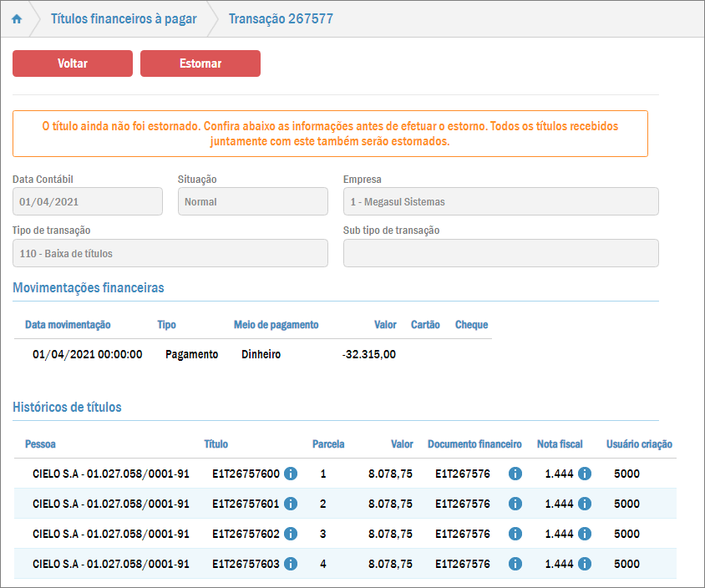Click the Situação field showing Normal
The width and height of the screenshot is (705, 588).
(252, 201)
